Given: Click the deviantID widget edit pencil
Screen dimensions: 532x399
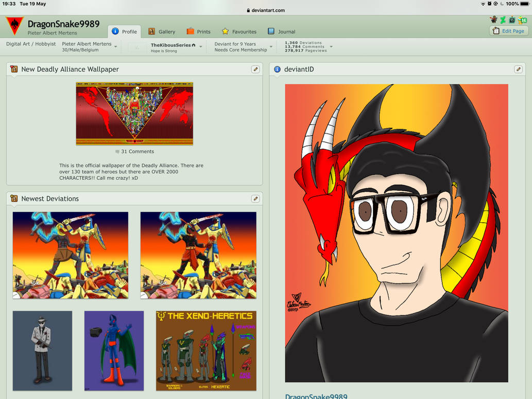Looking at the screenshot, I should tap(518, 69).
